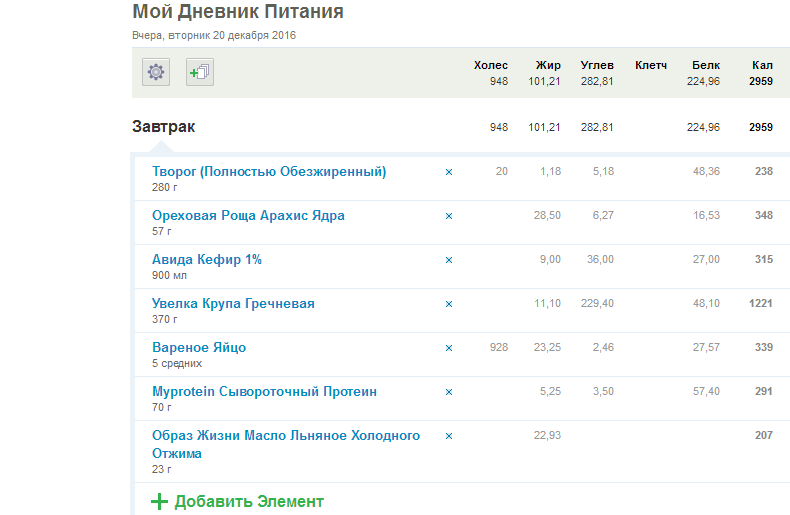790x515 pixels.
Task: Click calorie value 1221 for Гречневая
Action: [x=761, y=303]
